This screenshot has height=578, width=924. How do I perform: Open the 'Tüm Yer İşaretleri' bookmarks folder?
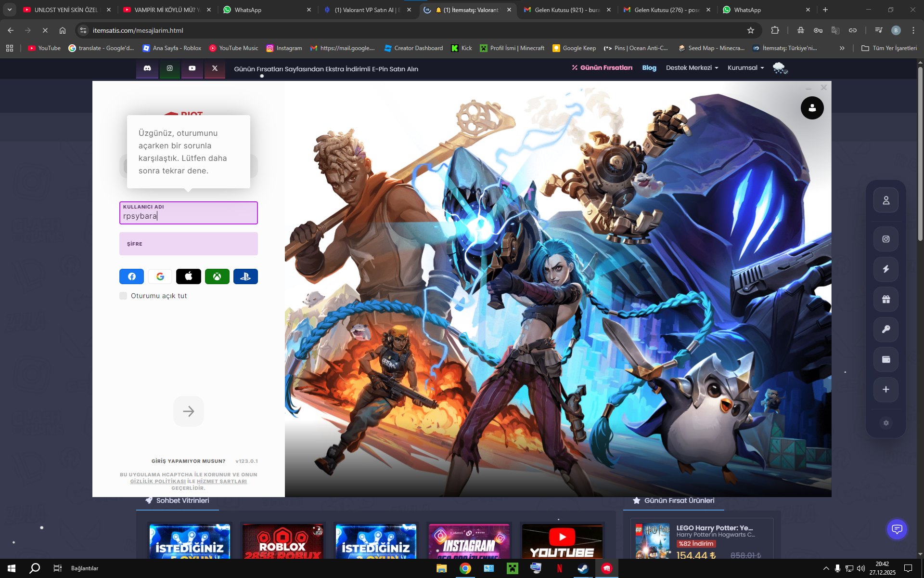click(x=889, y=48)
